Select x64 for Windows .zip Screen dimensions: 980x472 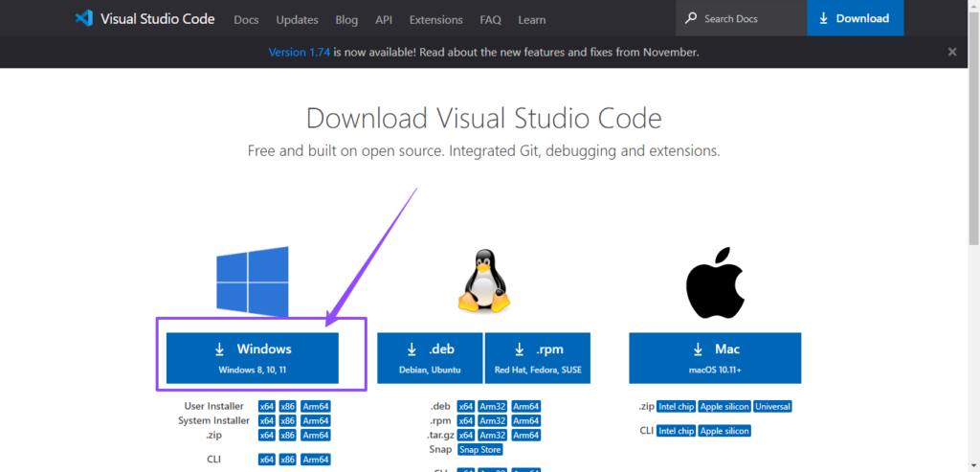267,435
